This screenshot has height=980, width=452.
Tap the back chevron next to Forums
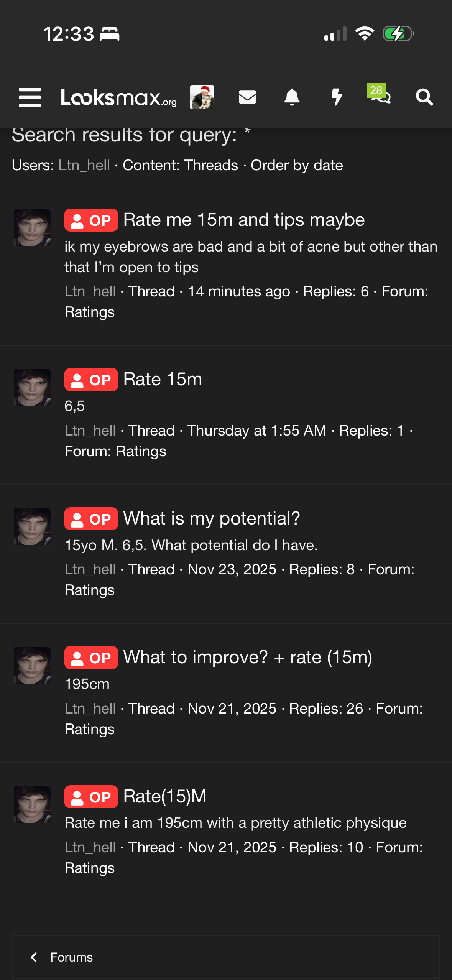pos(34,957)
